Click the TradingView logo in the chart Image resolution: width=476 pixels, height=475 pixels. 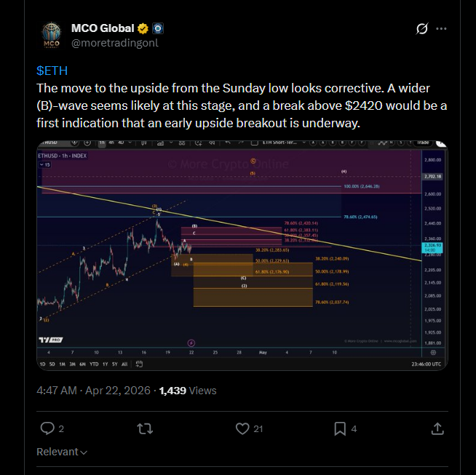pos(49,340)
